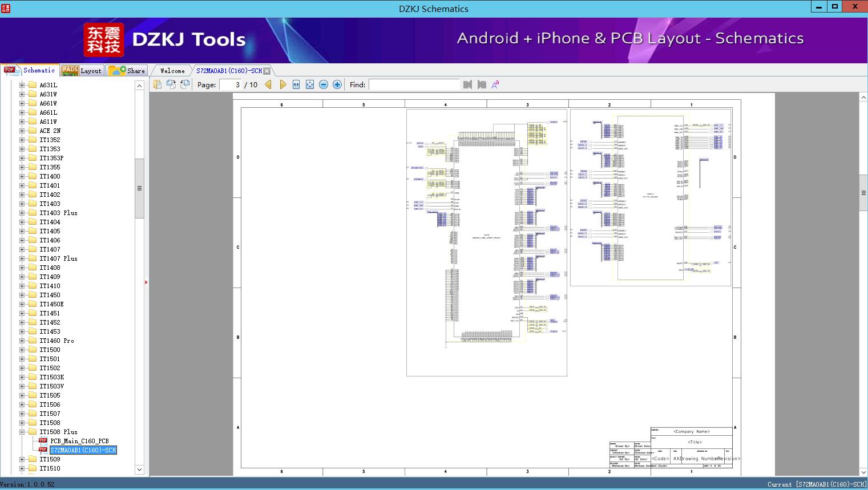Click the tree panel scroll up arrow
The height and width of the screenshot is (490, 868).
(139, 86)
